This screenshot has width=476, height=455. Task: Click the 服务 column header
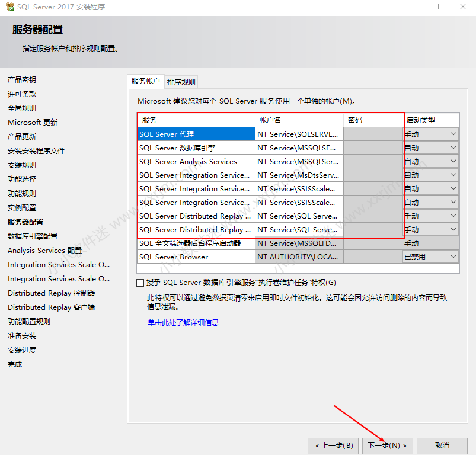pyautogui.click(x=196, y=120)
